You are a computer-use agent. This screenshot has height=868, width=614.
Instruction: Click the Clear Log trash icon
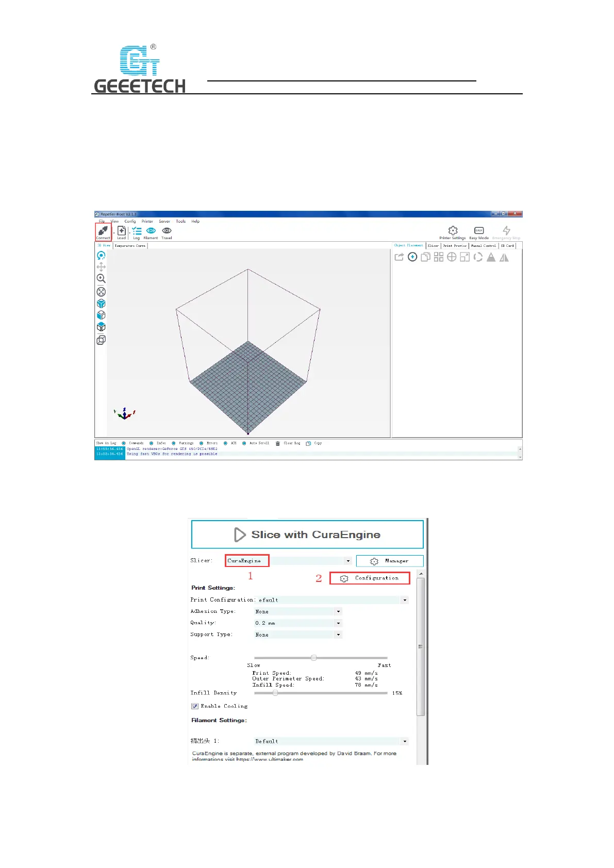pyautogui.click(x=278, y=443)
